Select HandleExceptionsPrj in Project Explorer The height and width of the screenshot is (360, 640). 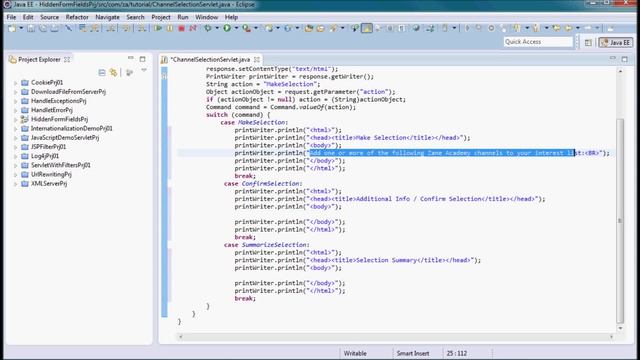58,101
